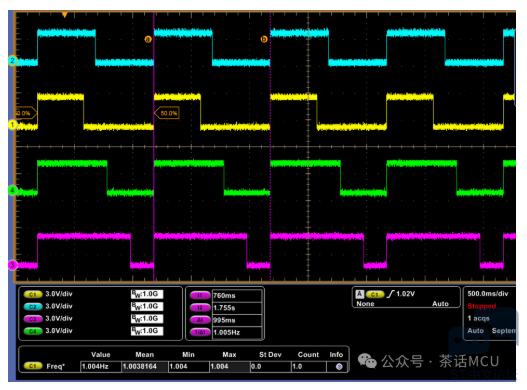Select the 1.755s cursor readout
This screenshot has width=527, height=390.
(x=237, y=308)
